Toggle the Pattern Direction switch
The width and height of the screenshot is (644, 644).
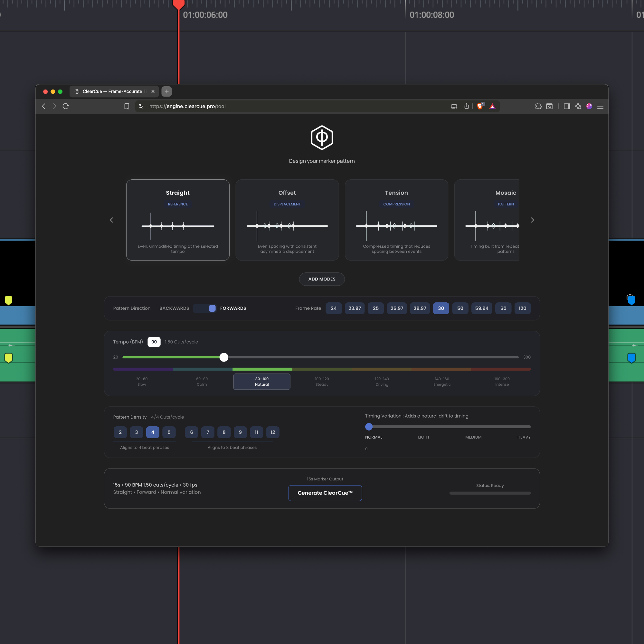[x=205, y=308]
